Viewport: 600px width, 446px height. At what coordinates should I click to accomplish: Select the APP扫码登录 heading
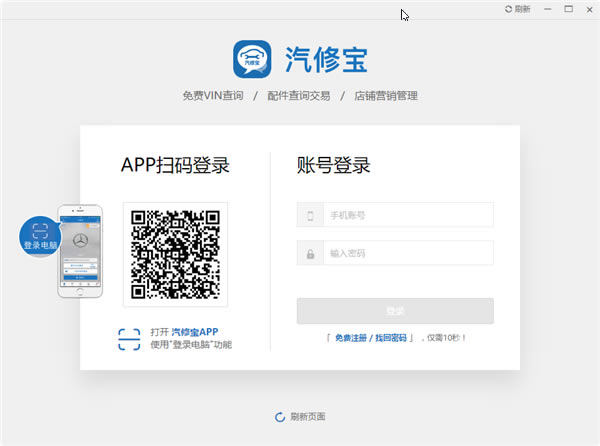(175, 165)
